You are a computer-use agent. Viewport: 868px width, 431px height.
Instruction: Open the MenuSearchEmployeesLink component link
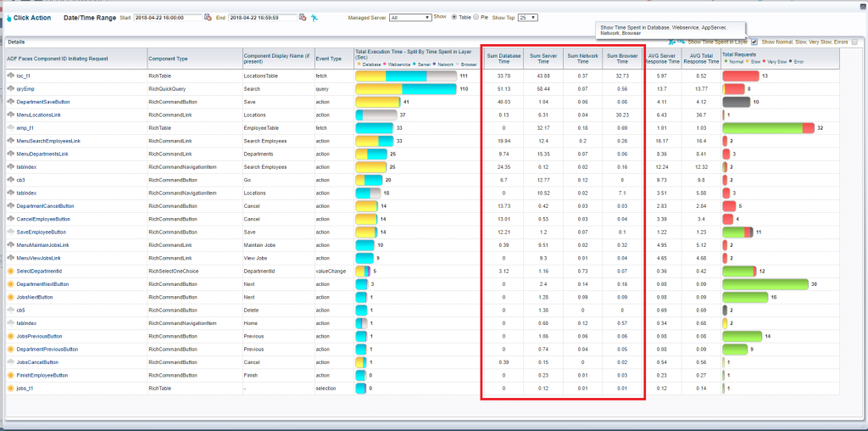pos(48,141)
